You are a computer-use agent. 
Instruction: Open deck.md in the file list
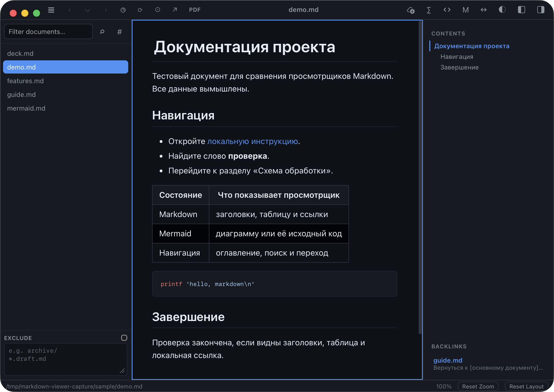coord(66,54)
